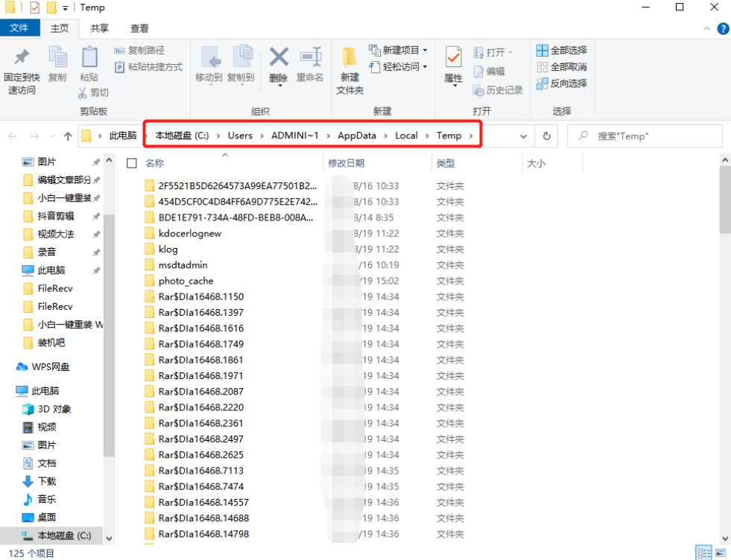731x560 pixels.
Task: Select the msdtadmin folder
Action: (x=183, y=265)
